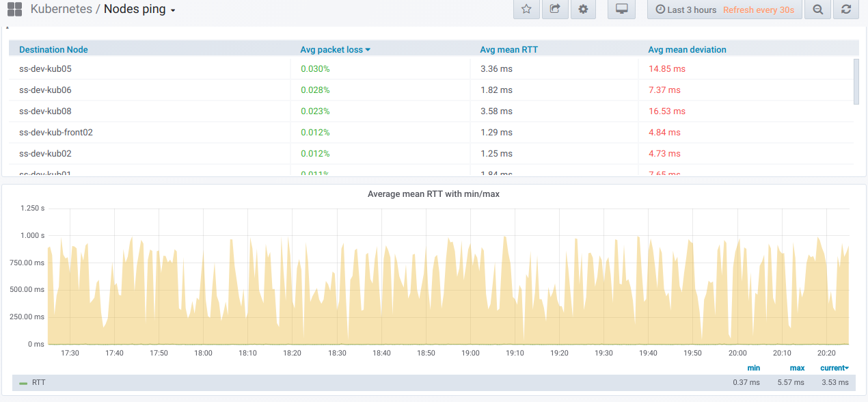Open the Last 3 hours time picker
The image size is (868, 402).
[686, 10]
